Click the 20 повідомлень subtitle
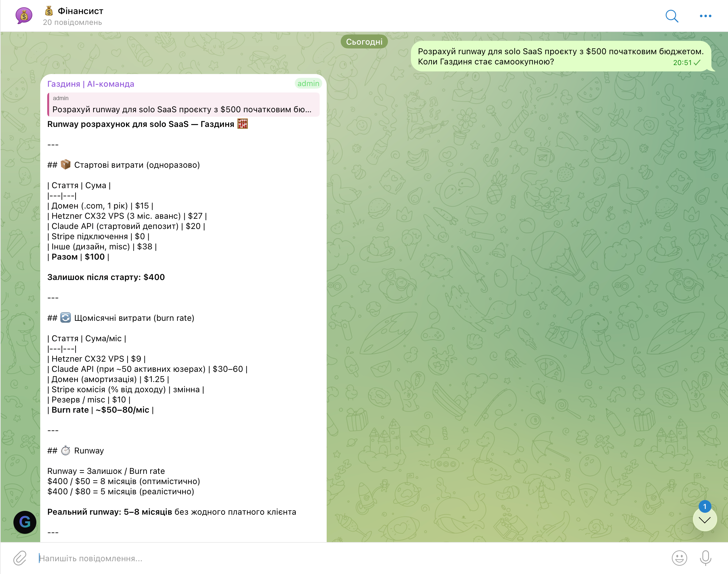Screen dimensions: 728x574 72,23
